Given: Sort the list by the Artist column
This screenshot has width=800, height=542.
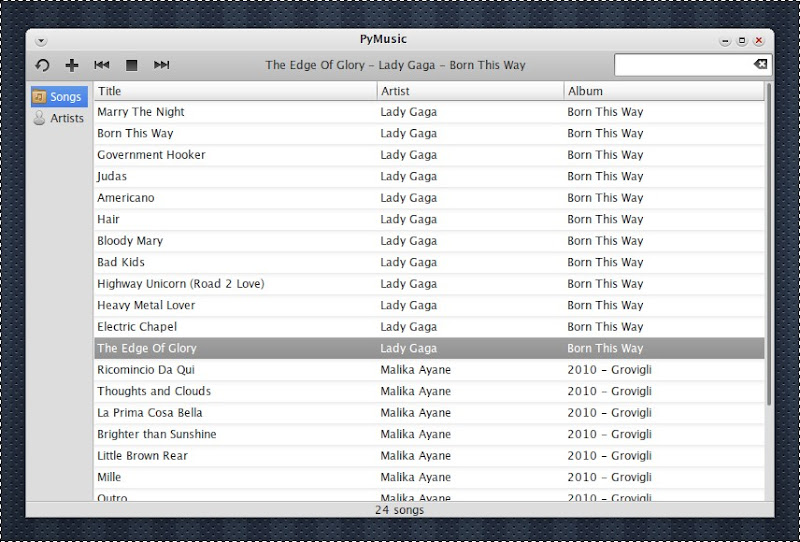Looking at the screenshot, I should (470, 91).
